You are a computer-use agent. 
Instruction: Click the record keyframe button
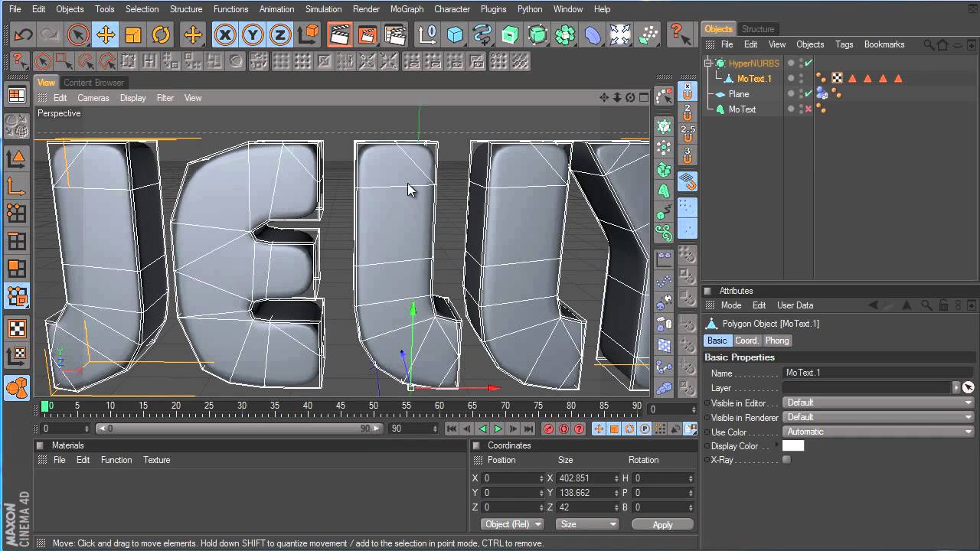(548, 429)
